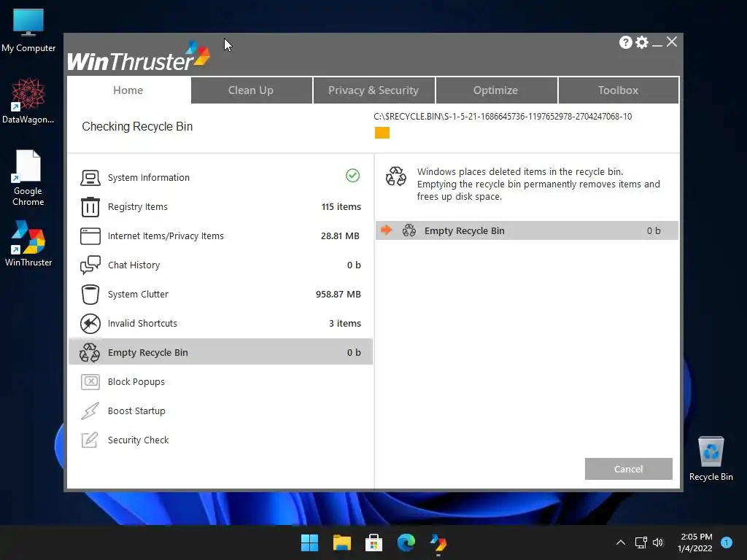Click Empty Recycle Bin label in right panel
Screen dimensions: 747x560
[x=465, y=230]
